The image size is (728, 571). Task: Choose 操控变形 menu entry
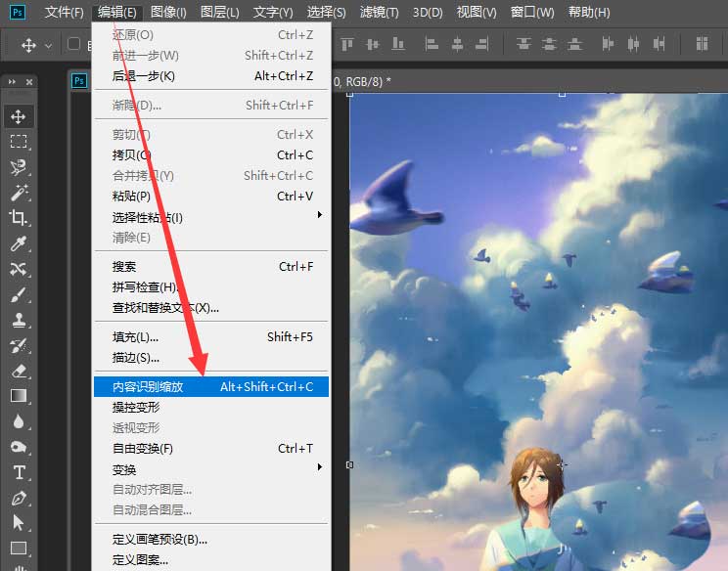[211, 408]
